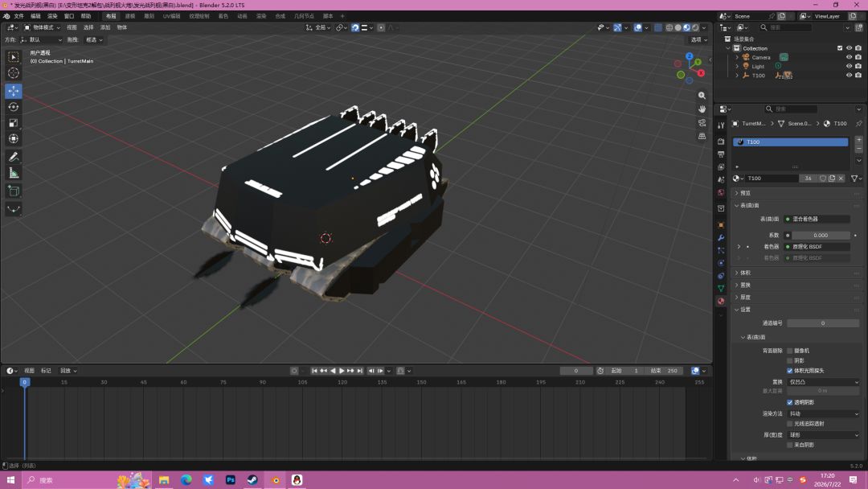Select the Move tool in the toolbar

click(14, 91)
